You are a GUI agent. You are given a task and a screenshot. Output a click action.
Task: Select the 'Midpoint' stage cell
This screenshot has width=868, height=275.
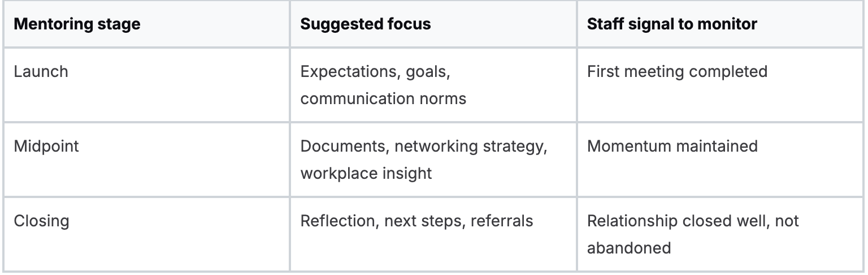[47, 146]
